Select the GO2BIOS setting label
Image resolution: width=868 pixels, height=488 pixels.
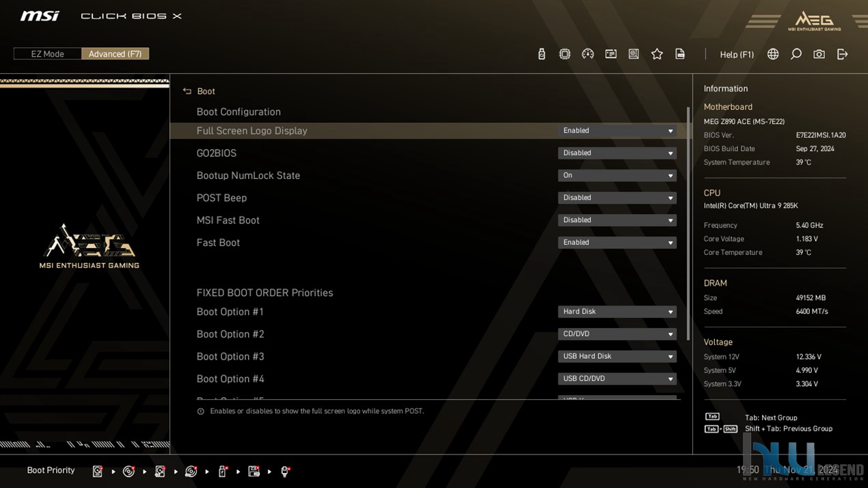pos(216,153)
